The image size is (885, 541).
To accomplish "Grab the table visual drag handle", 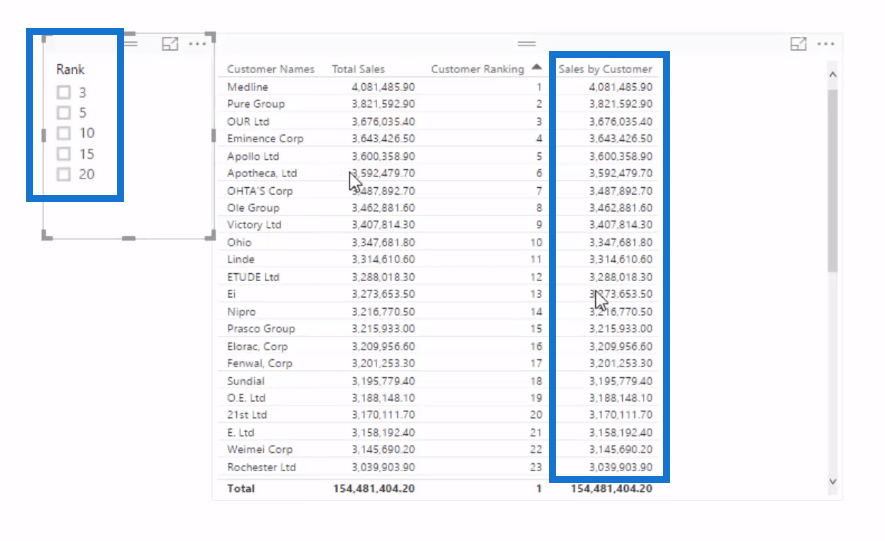I will (527, 43).
